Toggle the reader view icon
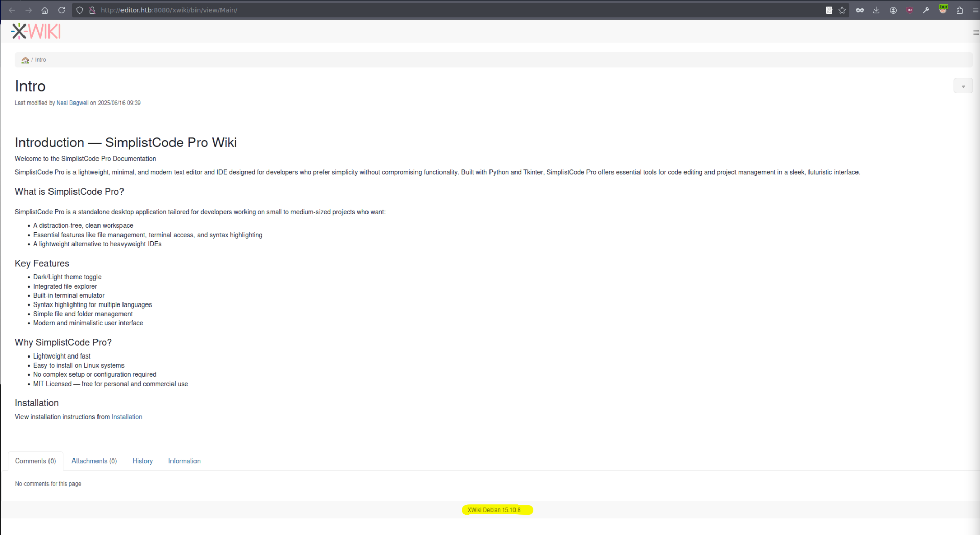Image resolution: width=980 pixels, height=535 pixels. (x=829, y=10)
